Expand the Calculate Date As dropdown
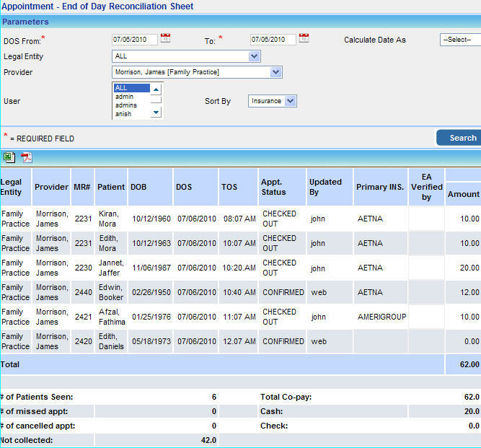The height and width of the screenshot is (448, 481). tap(460, 40)
